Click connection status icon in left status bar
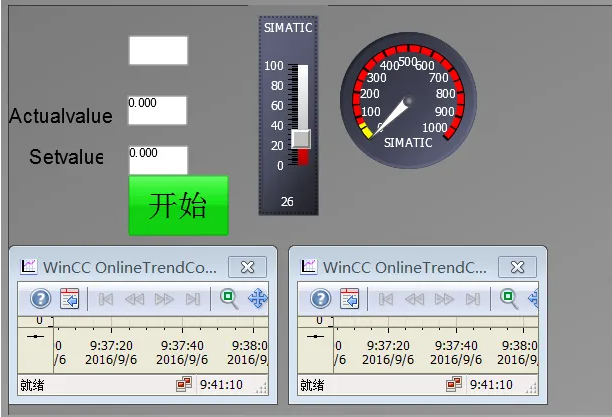The width and height of the screenshot is (612, 417). click(184, 384)
